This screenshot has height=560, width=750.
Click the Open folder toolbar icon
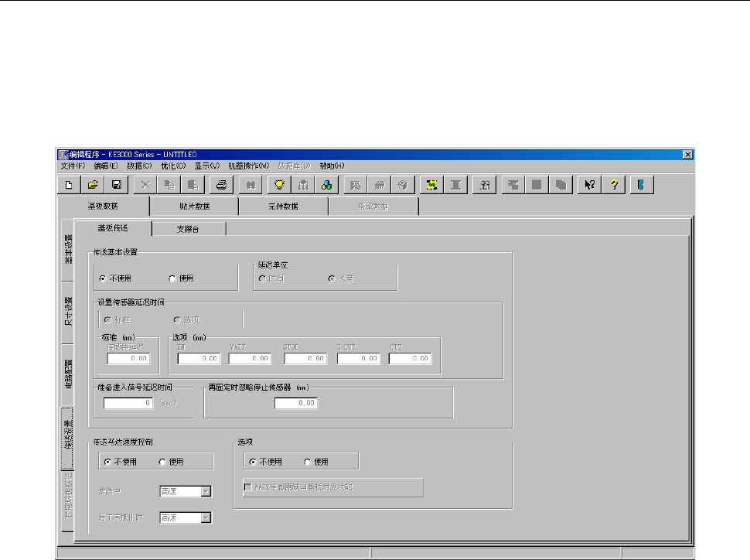click(x=93, y=185)
